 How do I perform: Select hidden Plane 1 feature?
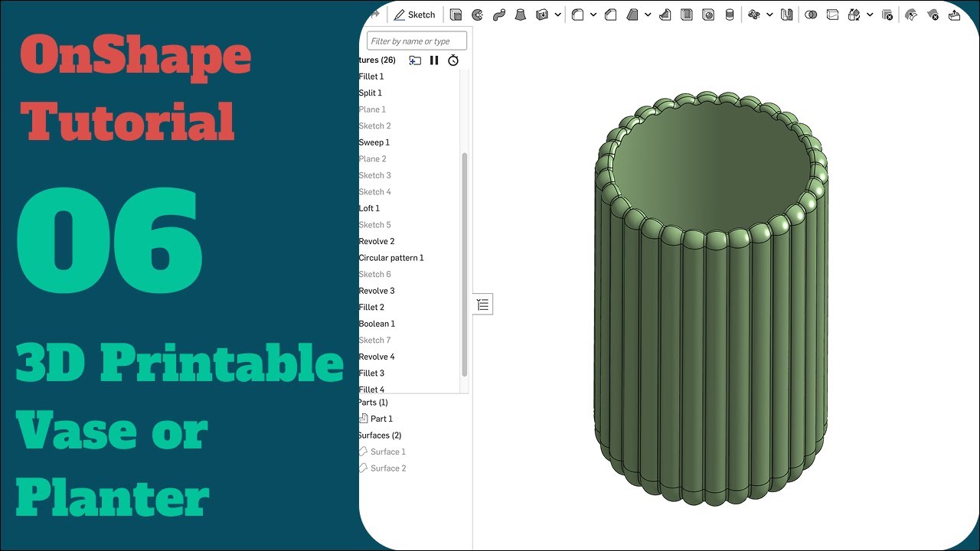click(x=372, y=109)
